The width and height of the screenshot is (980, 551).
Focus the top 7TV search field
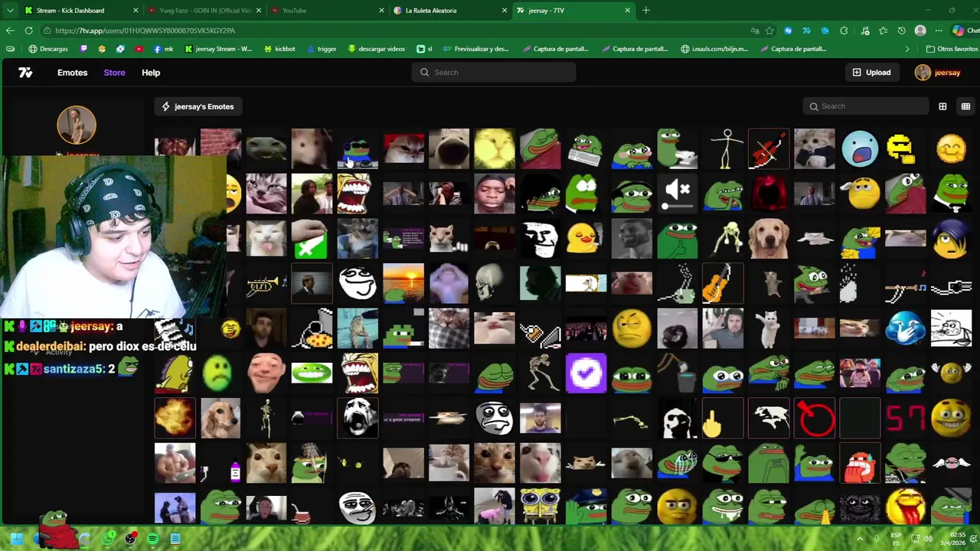(x=493, y=73)
